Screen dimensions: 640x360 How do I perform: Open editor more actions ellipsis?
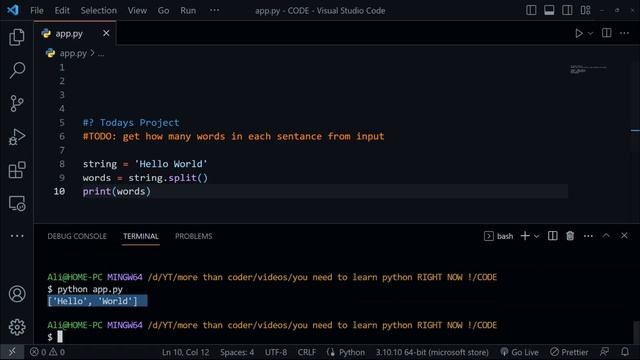624,33
